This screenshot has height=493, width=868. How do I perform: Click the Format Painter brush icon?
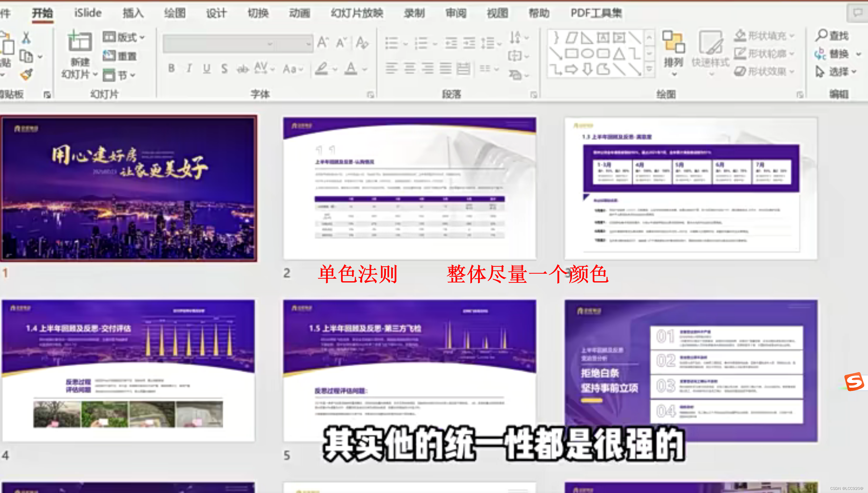tap(26, 74)
